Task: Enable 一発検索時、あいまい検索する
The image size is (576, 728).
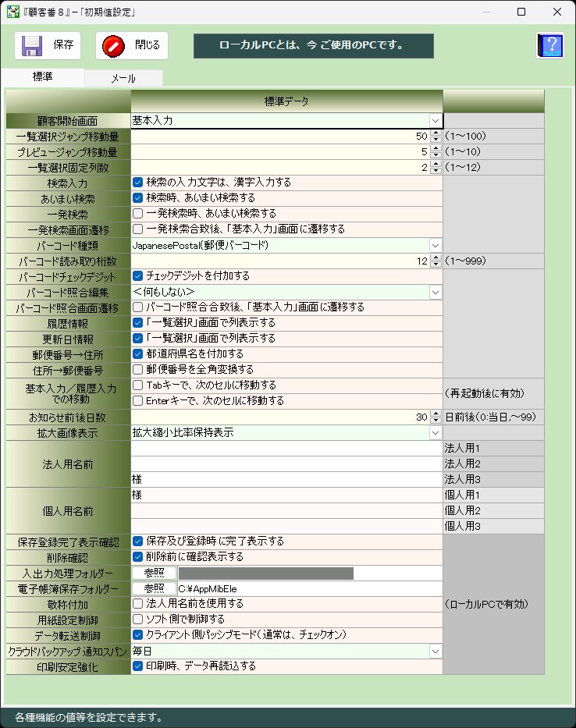Action: coord(137,214)
